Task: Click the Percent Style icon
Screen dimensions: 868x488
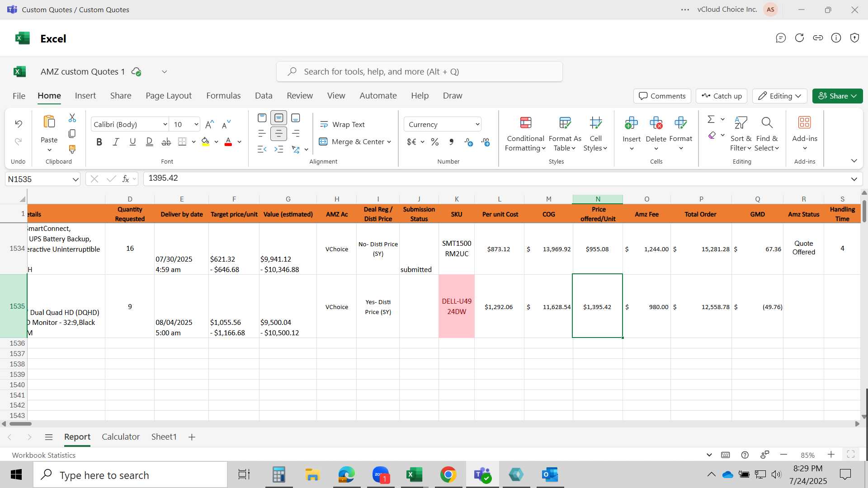Action: pyautogui.click(x=435, y=142)
